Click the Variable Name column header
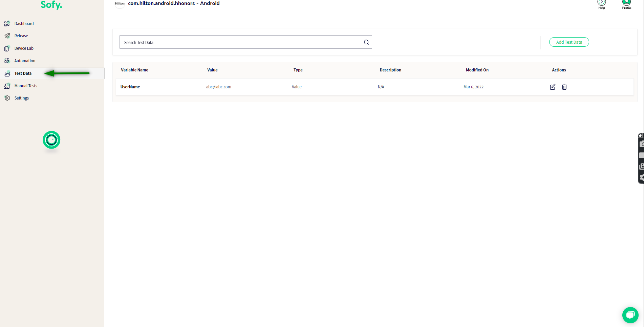The width and height of the screenshot is (644, 327). [134, 70]
